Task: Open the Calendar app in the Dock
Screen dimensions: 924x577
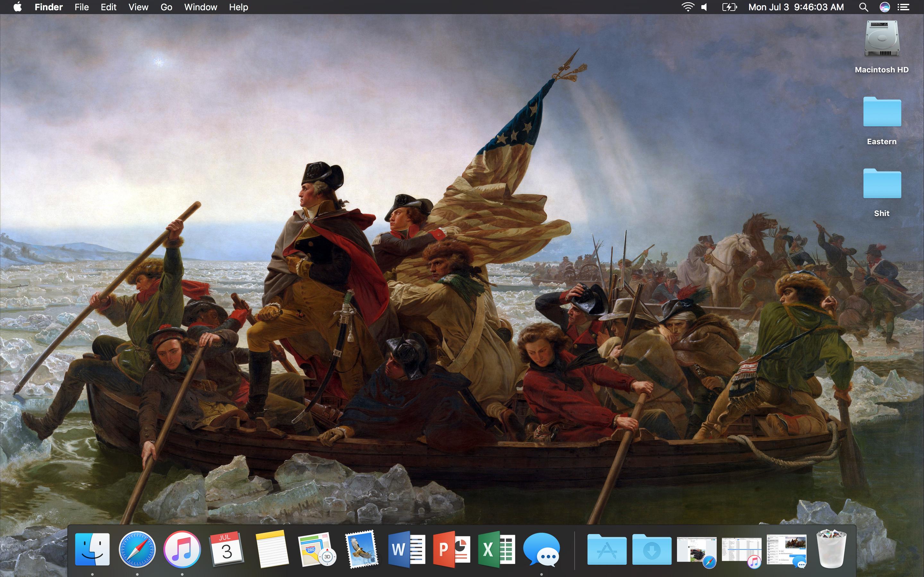Action: coord(227,549)
